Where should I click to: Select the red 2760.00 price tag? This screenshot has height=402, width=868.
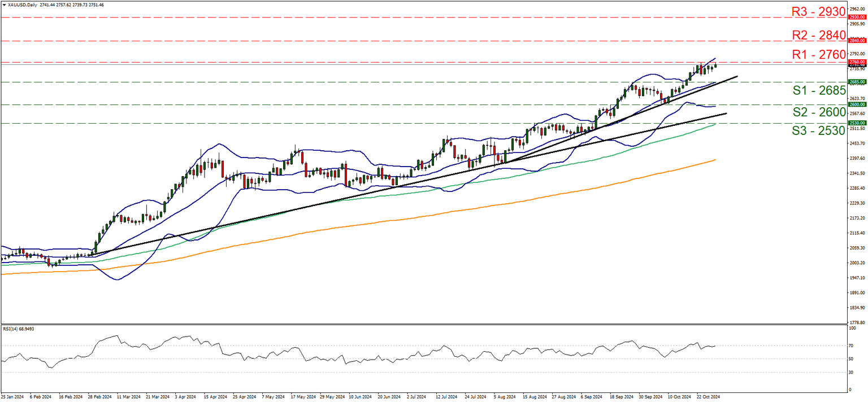point(858,62)
